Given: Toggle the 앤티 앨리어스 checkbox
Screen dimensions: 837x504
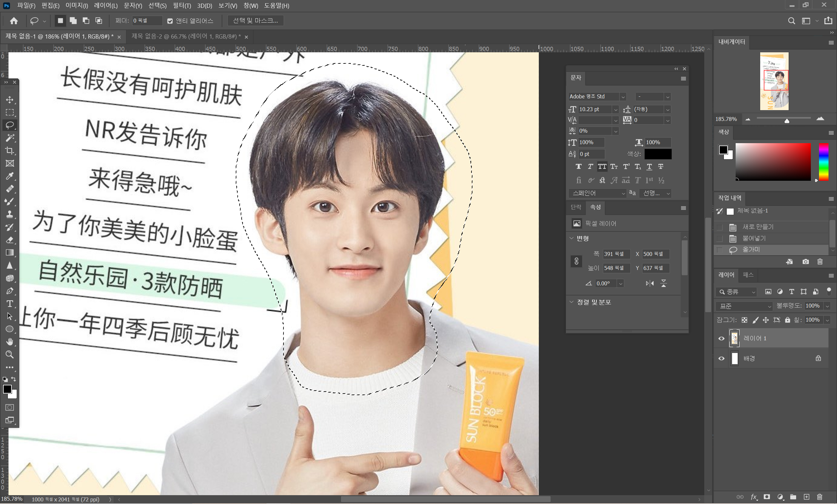Looking at the screenshot, I should coord(170,21).
